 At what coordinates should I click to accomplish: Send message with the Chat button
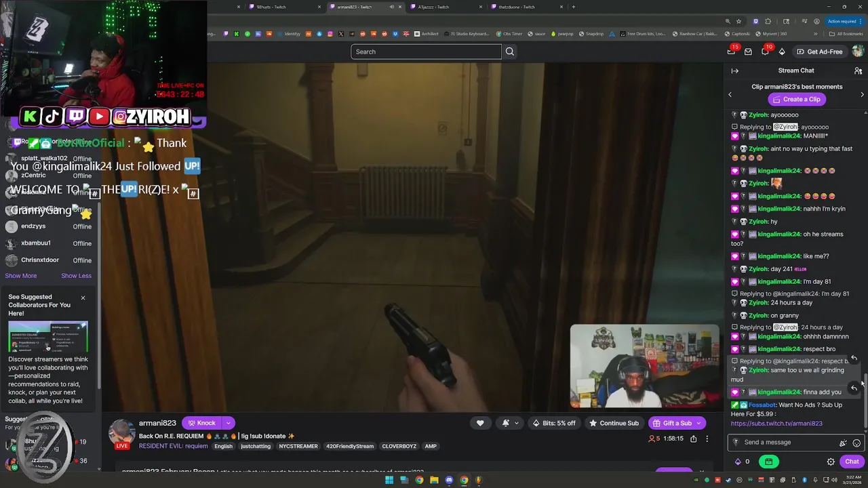point(852,462)
